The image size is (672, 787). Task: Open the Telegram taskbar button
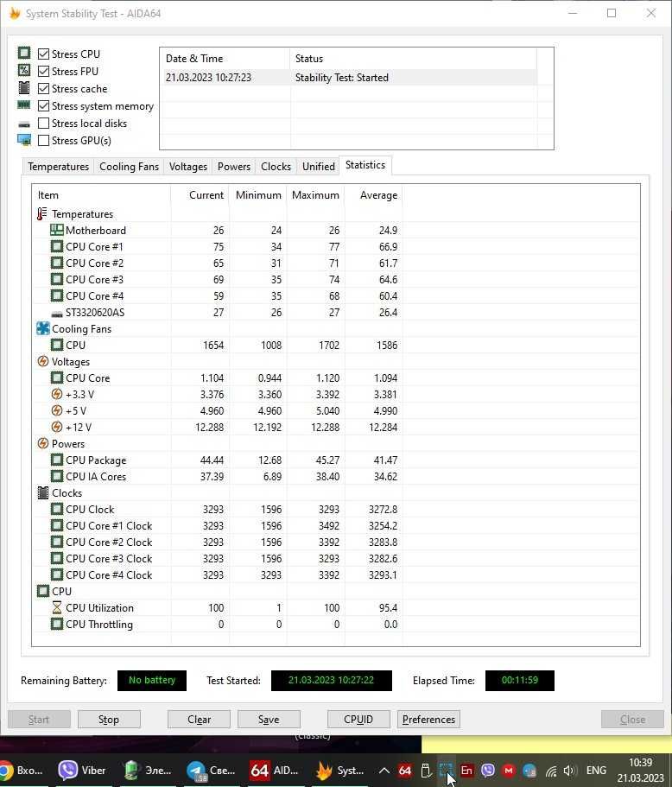211,770
